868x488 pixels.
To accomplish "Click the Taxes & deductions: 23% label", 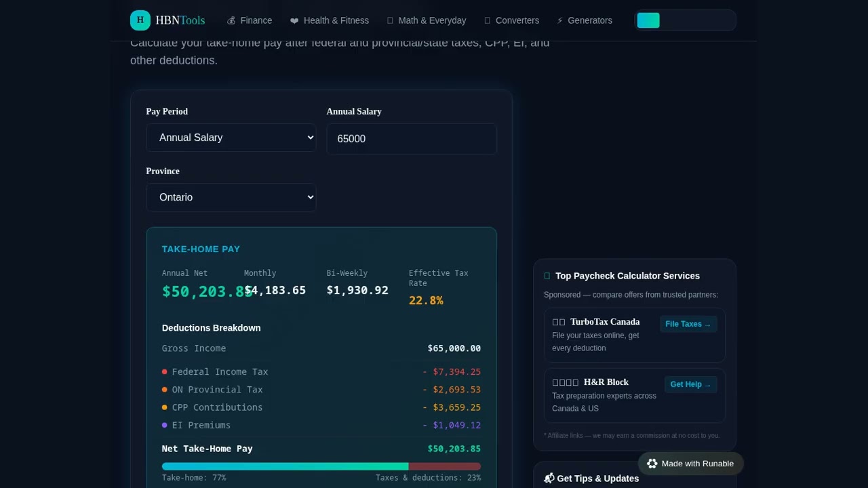I will tap(429, 478).
